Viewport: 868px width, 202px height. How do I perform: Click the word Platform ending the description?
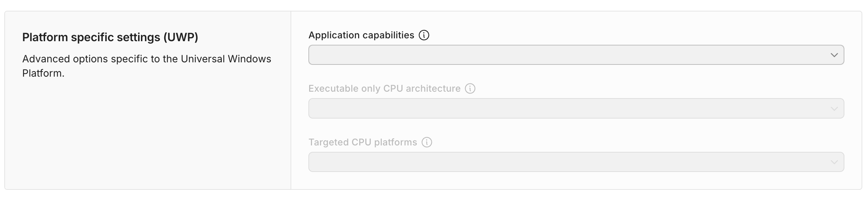(43, 73)
